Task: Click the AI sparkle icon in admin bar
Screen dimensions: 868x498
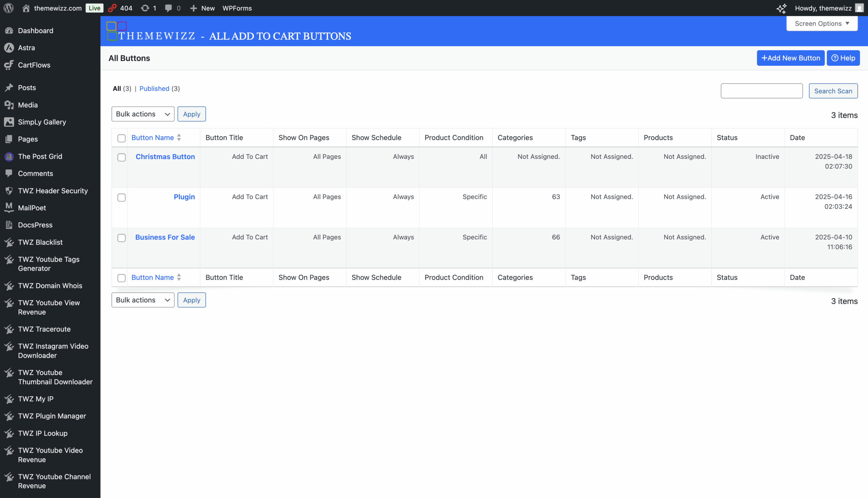Action: (x=782, y=8)
